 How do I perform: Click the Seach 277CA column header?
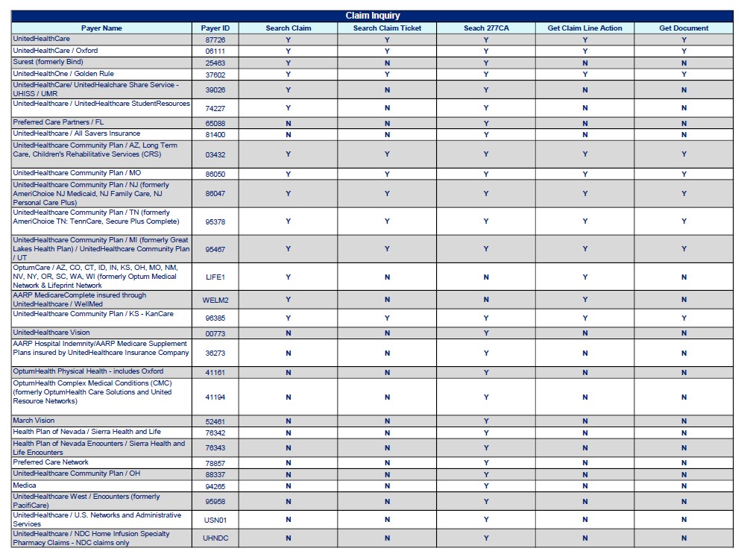click(486, 28)
